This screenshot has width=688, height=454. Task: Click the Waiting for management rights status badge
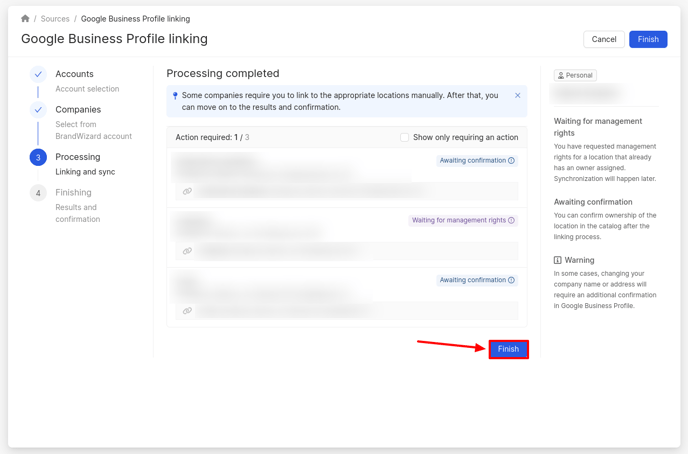(463, 220)
